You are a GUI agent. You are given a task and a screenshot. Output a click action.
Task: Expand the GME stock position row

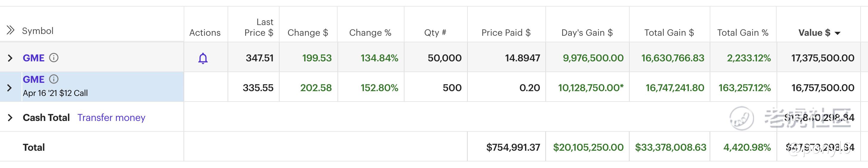[10, 58]
